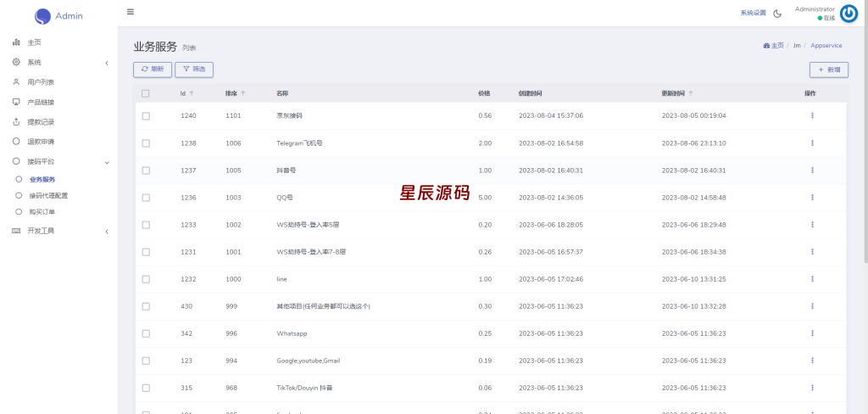The image size is (868, 414).
Task: Open the Administrator avatar power icon
Action: [x=849, y=14]
